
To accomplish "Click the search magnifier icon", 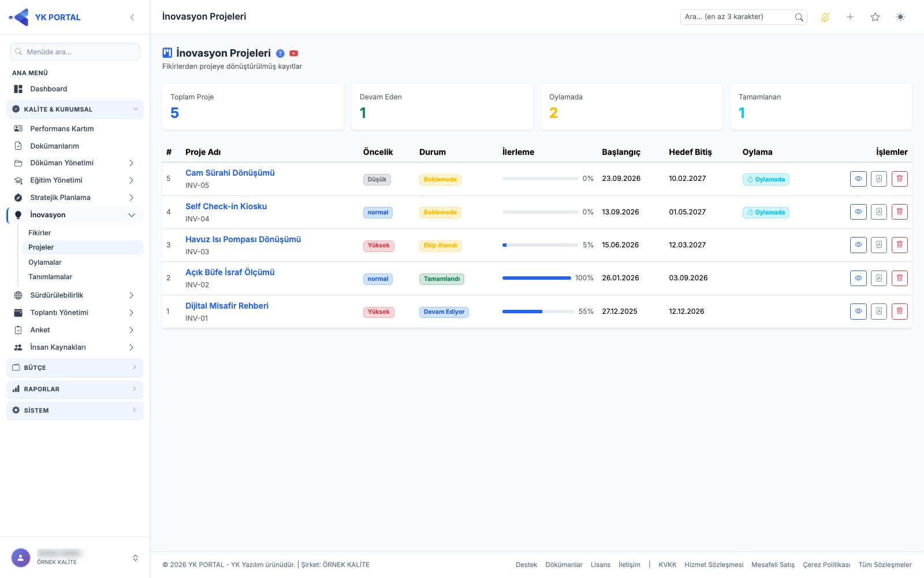I will [799, 17].
